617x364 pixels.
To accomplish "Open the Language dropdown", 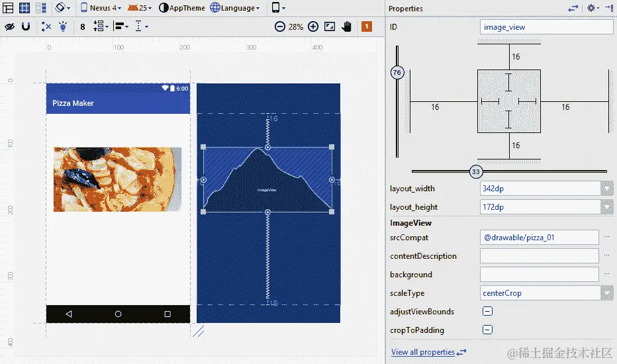I will pyautogui.click(x=235, y=8).
